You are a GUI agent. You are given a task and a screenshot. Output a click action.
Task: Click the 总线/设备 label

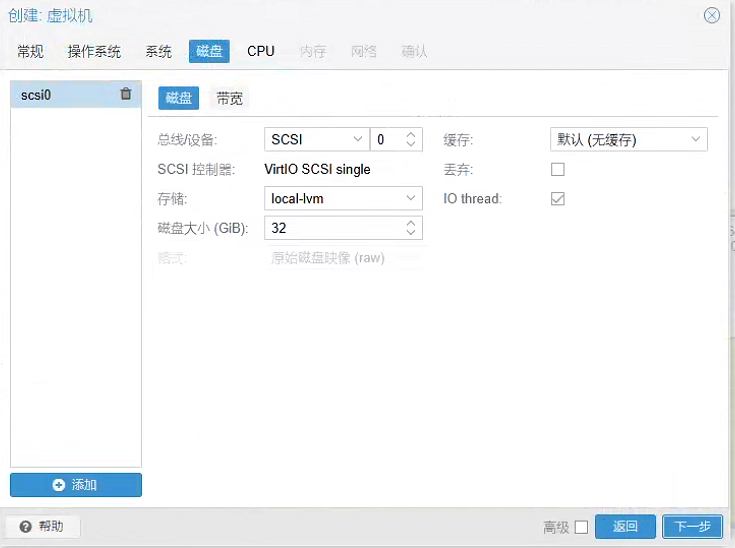[188, 140]
